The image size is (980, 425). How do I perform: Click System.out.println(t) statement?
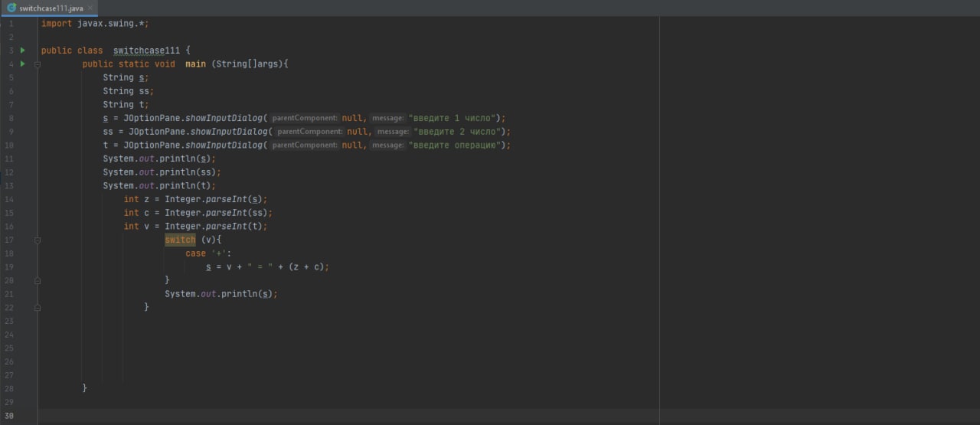click(x=159, y=185)
